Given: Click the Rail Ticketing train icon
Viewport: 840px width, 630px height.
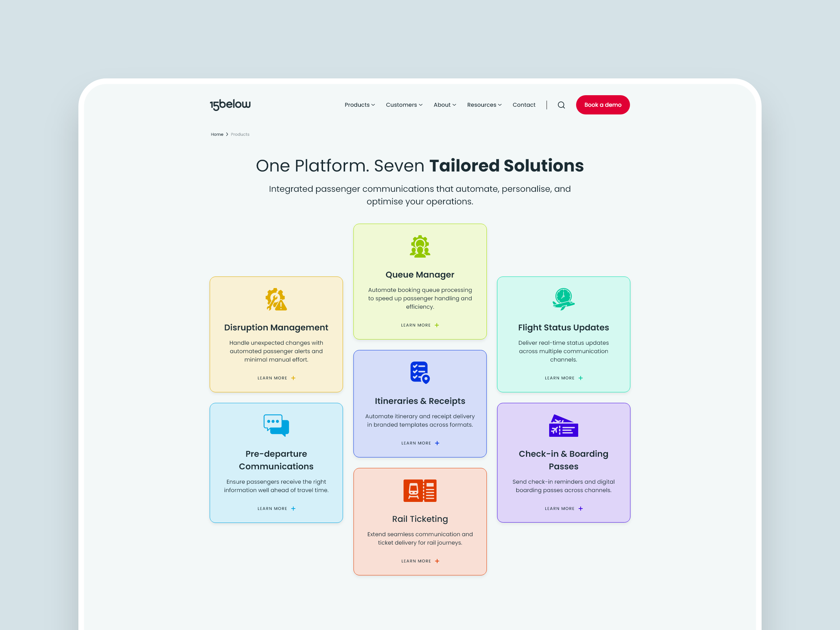Looking at the screenshot, I should pyautogui.click(x=420, y=490).
